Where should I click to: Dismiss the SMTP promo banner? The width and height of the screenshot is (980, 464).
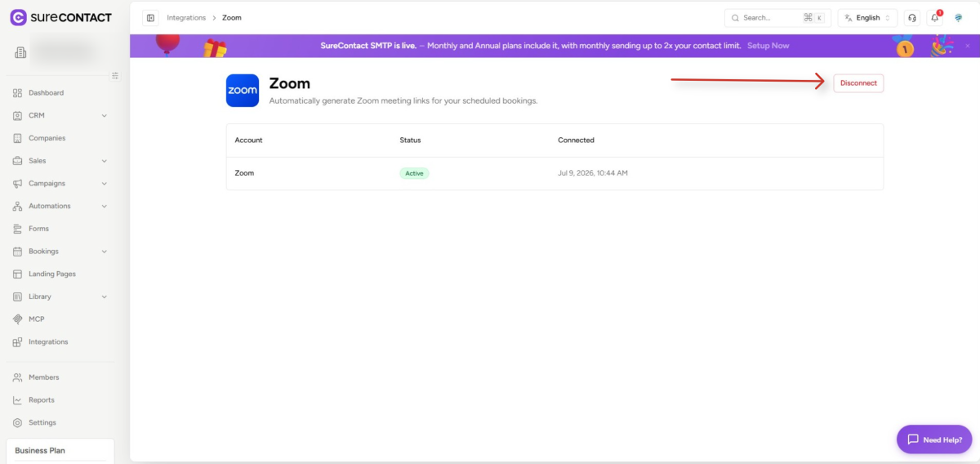click(968, 46)
